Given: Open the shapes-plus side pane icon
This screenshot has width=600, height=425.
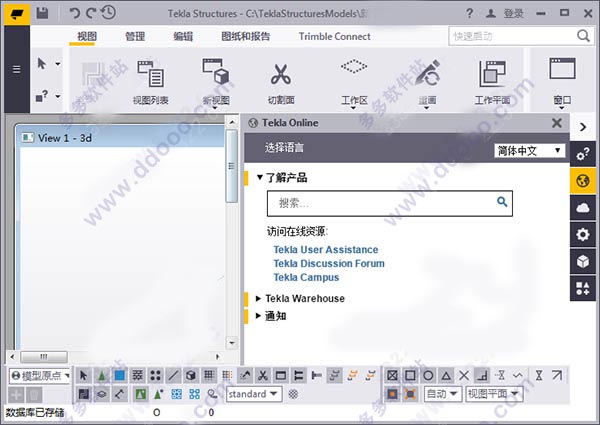Looking at the screenshot, I should tap(583, 288).
